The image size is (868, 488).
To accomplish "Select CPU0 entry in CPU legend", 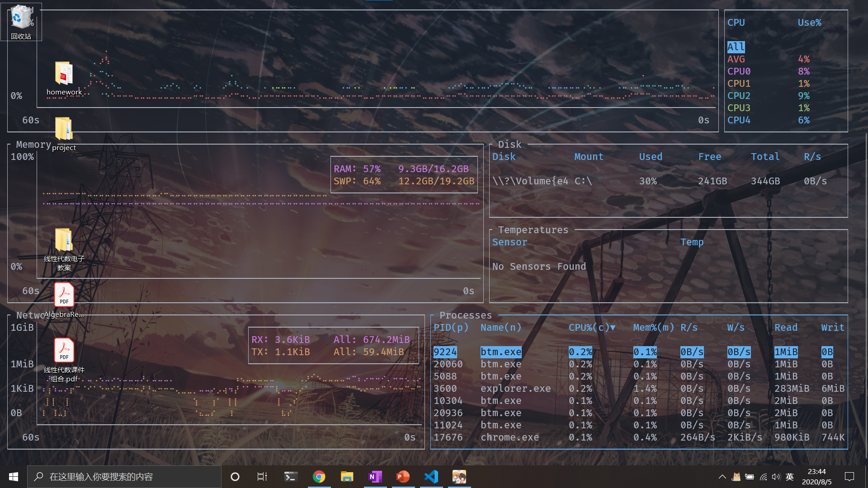I will coord(739,71).
